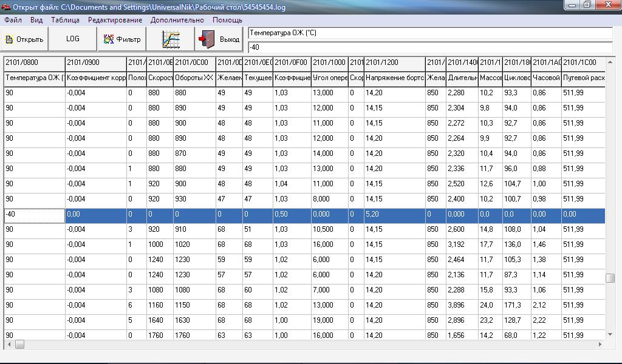The height and width of the screenshot is (364, 622).
Task: Click the Выход button label
Action: coord(230,39)
